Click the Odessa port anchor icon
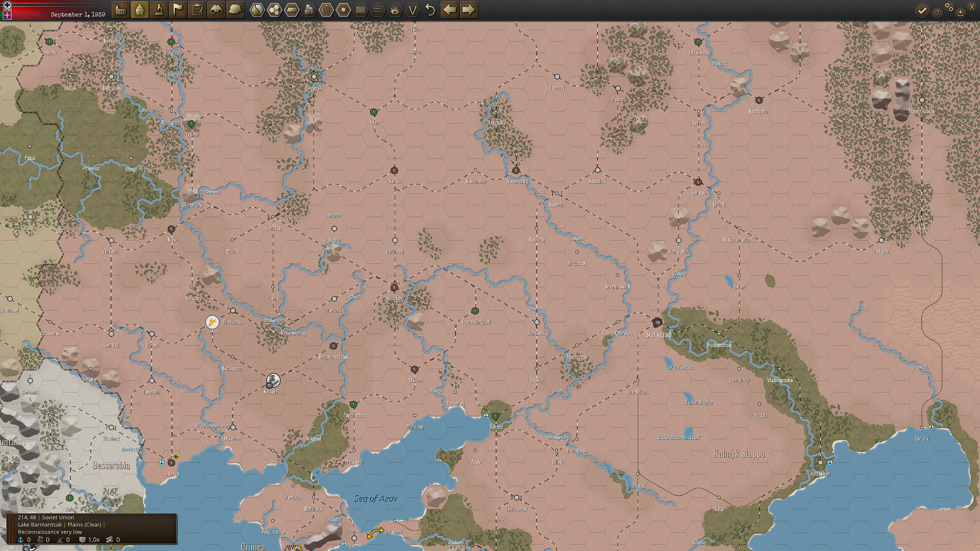This screenshot has width=980, height=551. click(162, 462)
